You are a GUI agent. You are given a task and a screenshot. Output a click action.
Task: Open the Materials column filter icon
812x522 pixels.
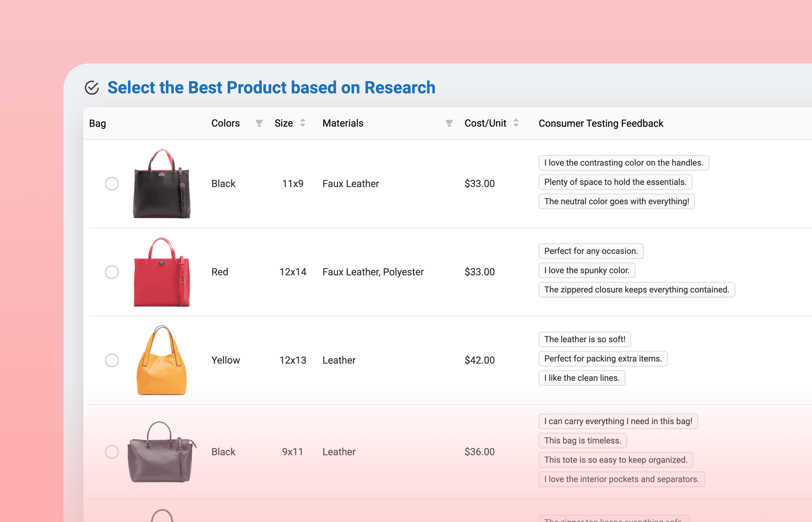tap(449, 123)
